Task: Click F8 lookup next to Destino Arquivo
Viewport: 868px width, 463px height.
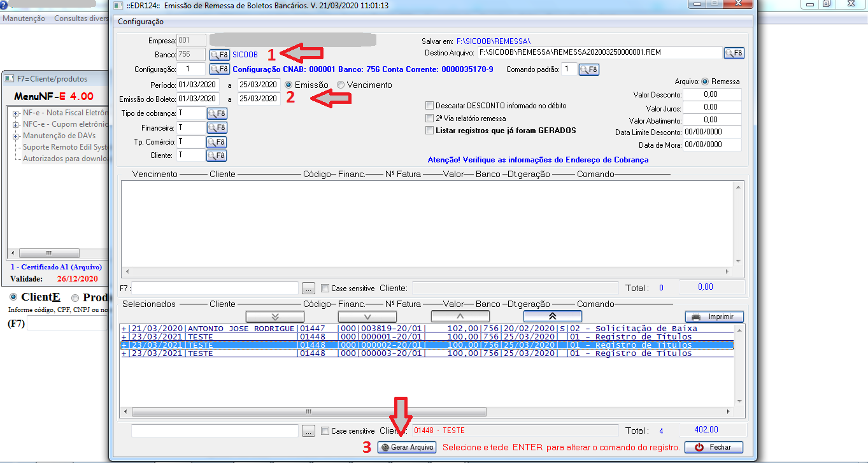Action: tap(734, 53)
